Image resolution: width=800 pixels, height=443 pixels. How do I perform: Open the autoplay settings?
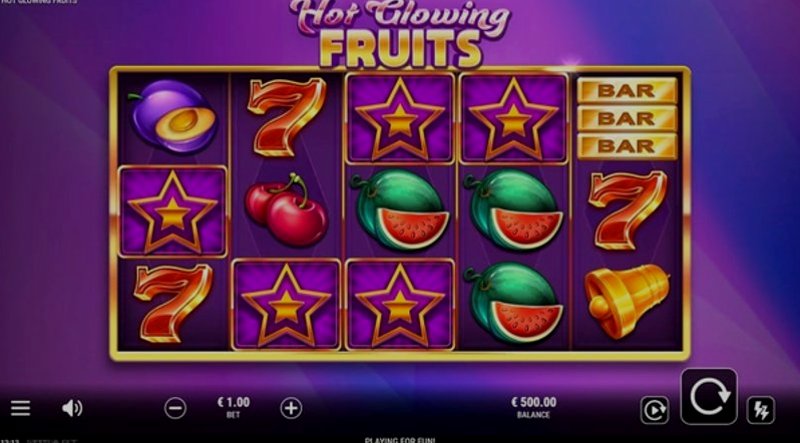click(654, 410)
